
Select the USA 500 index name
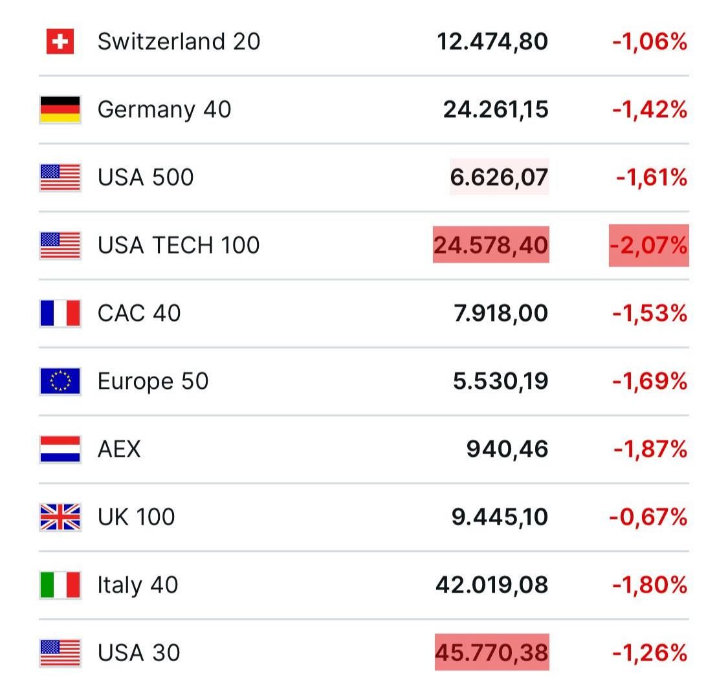pyautogui.click(x=146, y=177)
